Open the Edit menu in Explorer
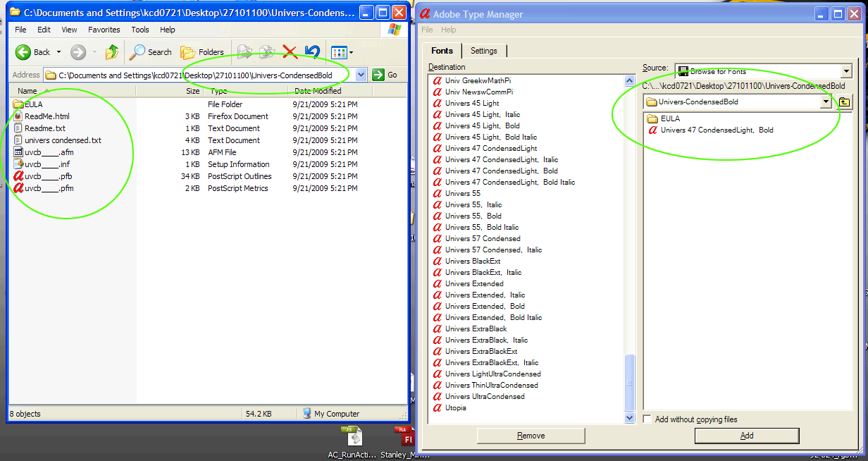868x461 pixels. [x=44, y=30]
